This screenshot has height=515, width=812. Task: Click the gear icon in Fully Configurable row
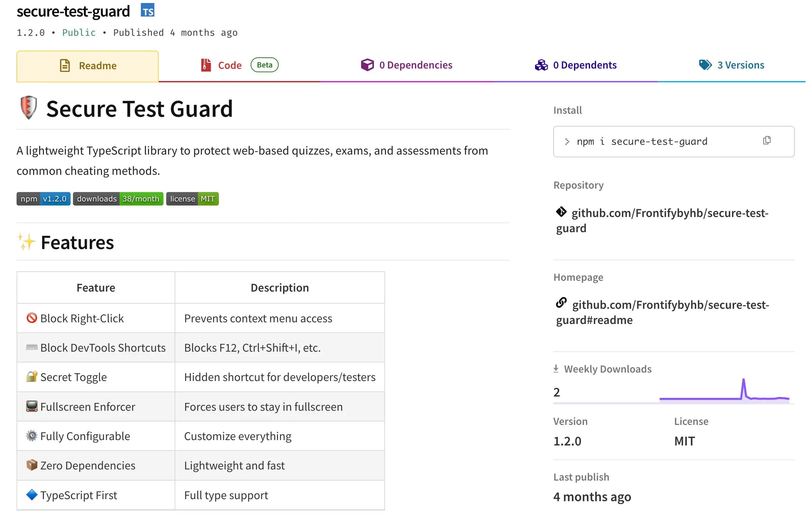click(x=32, y=436)
